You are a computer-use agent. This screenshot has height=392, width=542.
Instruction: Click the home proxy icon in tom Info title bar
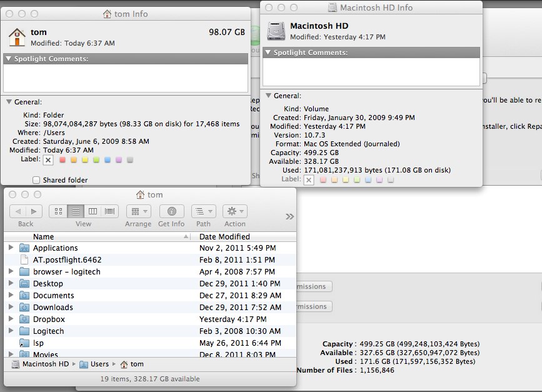point(107,14)
